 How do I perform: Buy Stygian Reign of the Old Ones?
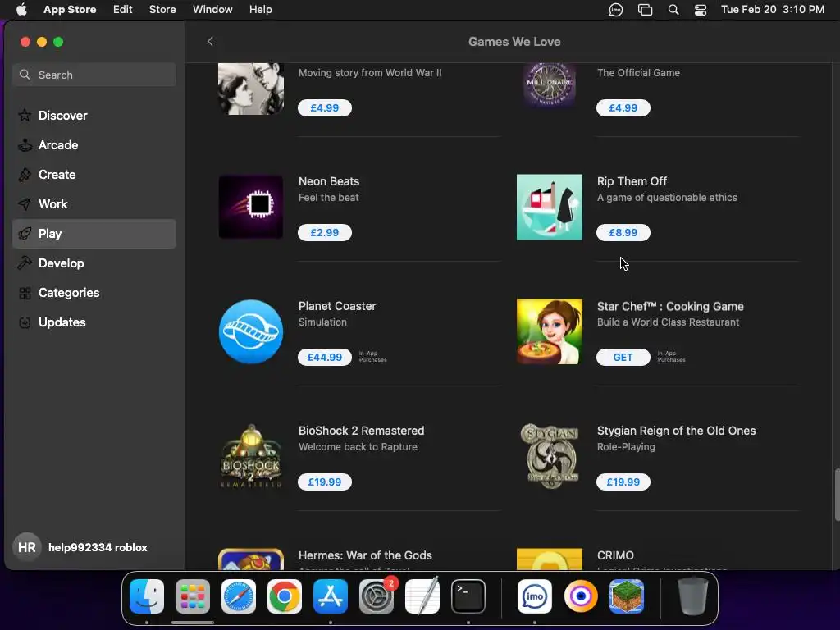(623, 482)
